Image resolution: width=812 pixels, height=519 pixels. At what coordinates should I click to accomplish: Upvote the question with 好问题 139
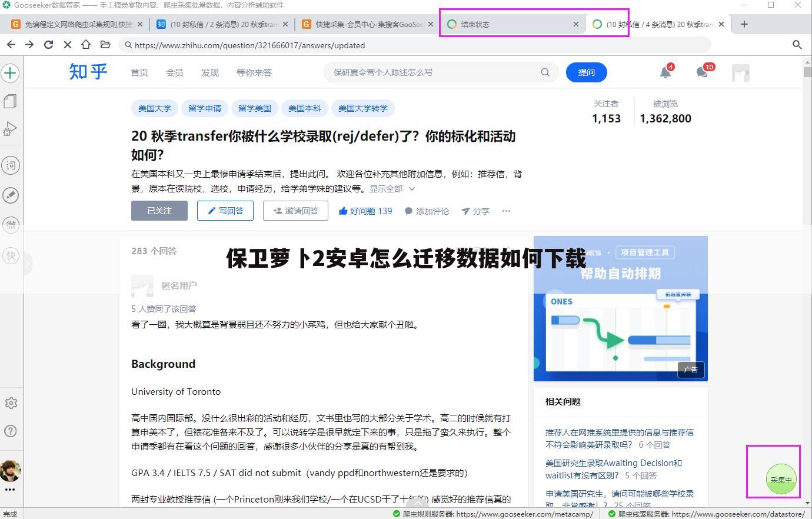pos(365,211)
